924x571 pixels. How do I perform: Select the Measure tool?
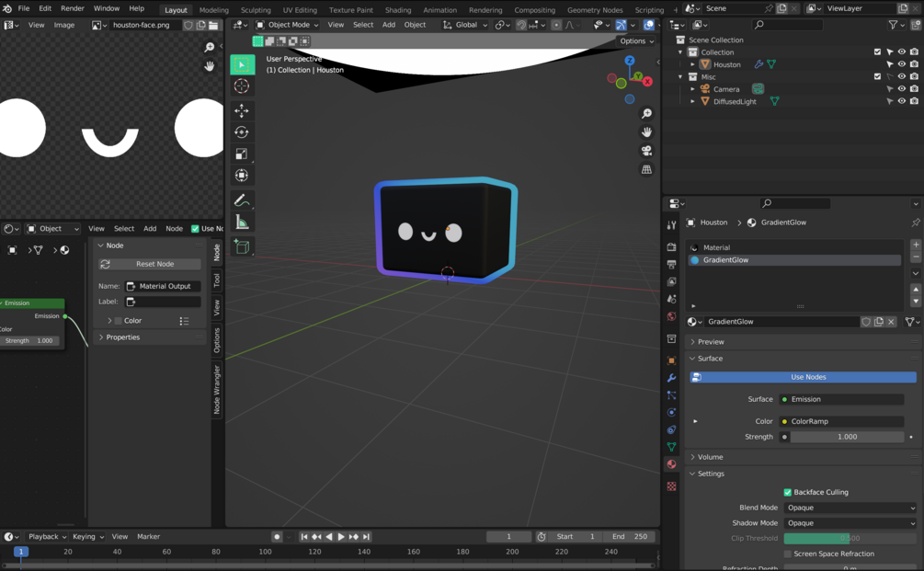coord(242,223)
